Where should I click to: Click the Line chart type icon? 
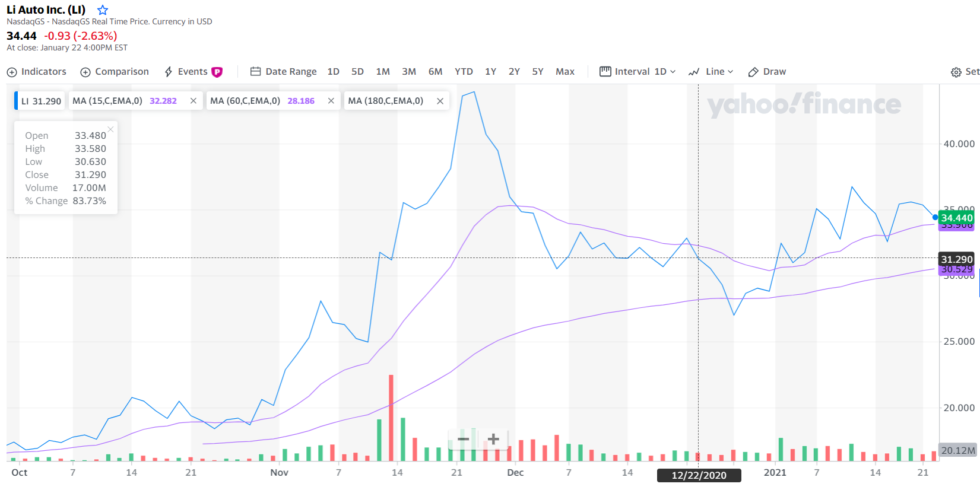[x=694, y=72]
